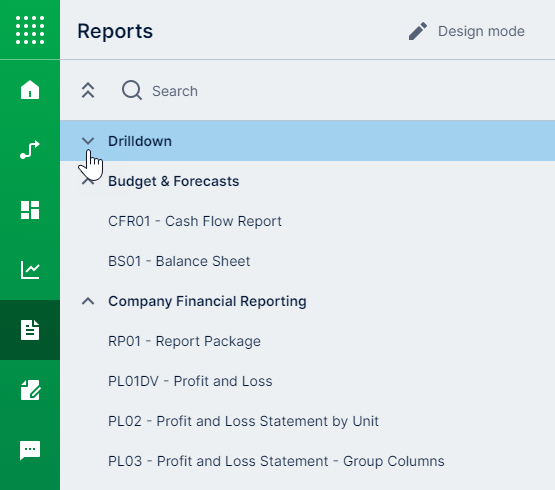Open PL02 - Profit and Loss Statement by Unit
555x490 pixels.
pos(243,421)
